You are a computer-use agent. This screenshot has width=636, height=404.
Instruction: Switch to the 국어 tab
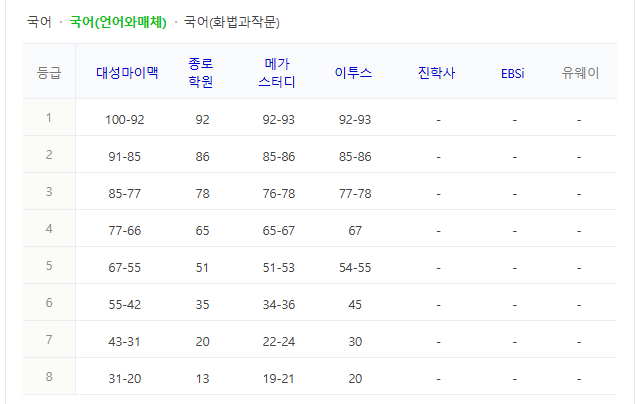pyautogui.click(x=39, y=21)
